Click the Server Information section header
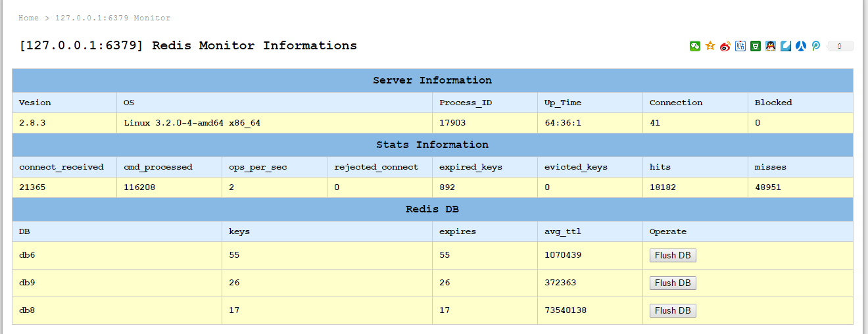Image resolution: width=868 pixels, height=334 pixels. [432, 80]
